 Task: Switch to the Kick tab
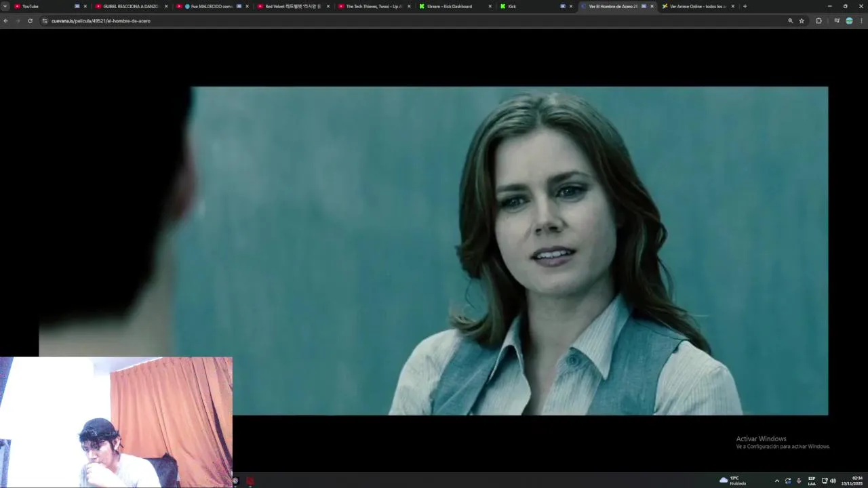coord(536,6)
